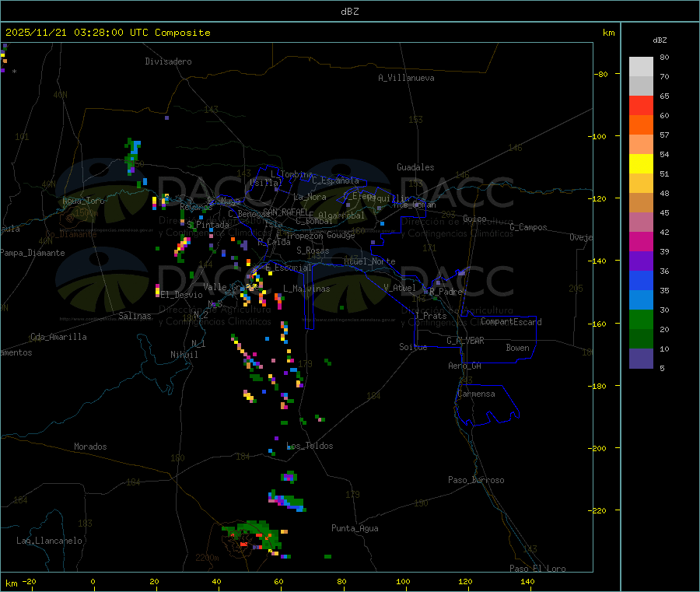Select the blue 35 dBZ legend swatch
This screenshot has width=700, height=592.
point(641,280)
